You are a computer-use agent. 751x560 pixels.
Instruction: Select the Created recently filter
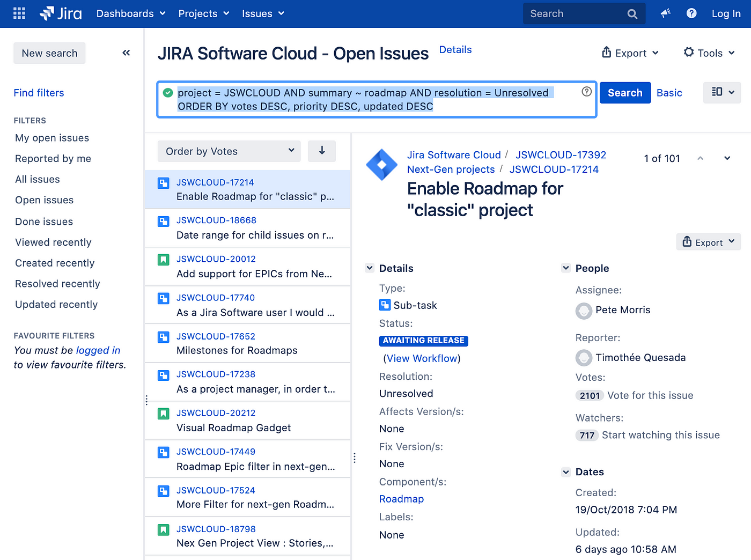click(55, 263)
